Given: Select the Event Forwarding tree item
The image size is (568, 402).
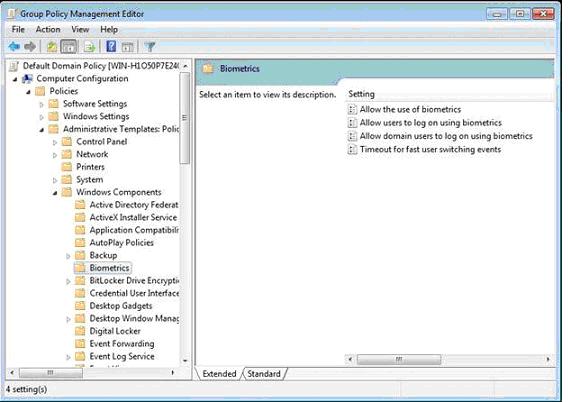Looking at the screenshot, I should [x=122, y=344].
